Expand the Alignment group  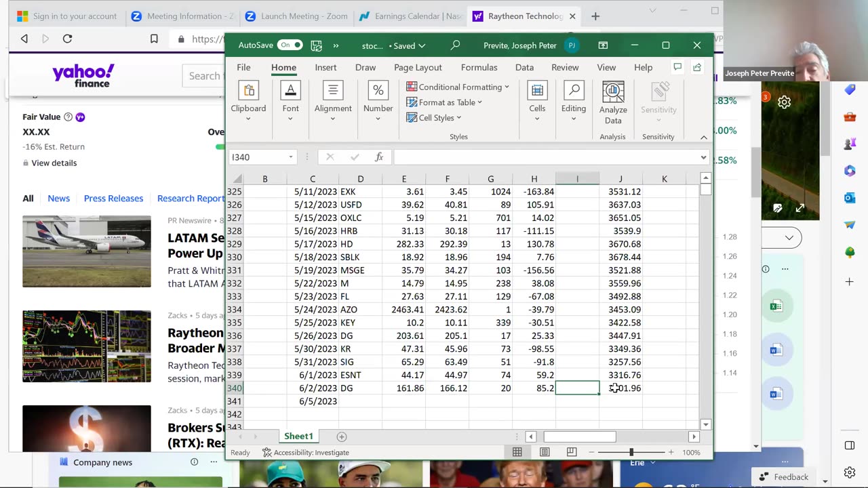coord(333,102)
